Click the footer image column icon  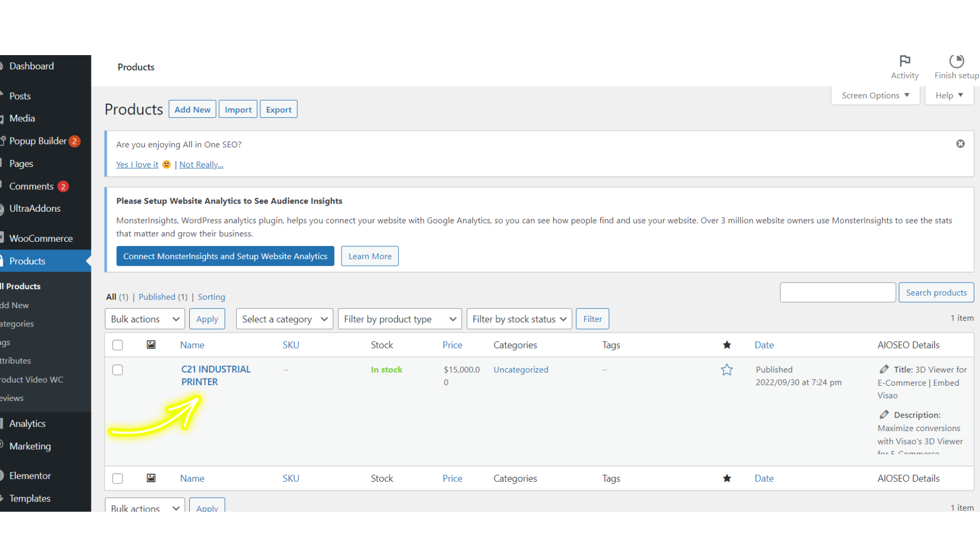click(x=151, y=478)
